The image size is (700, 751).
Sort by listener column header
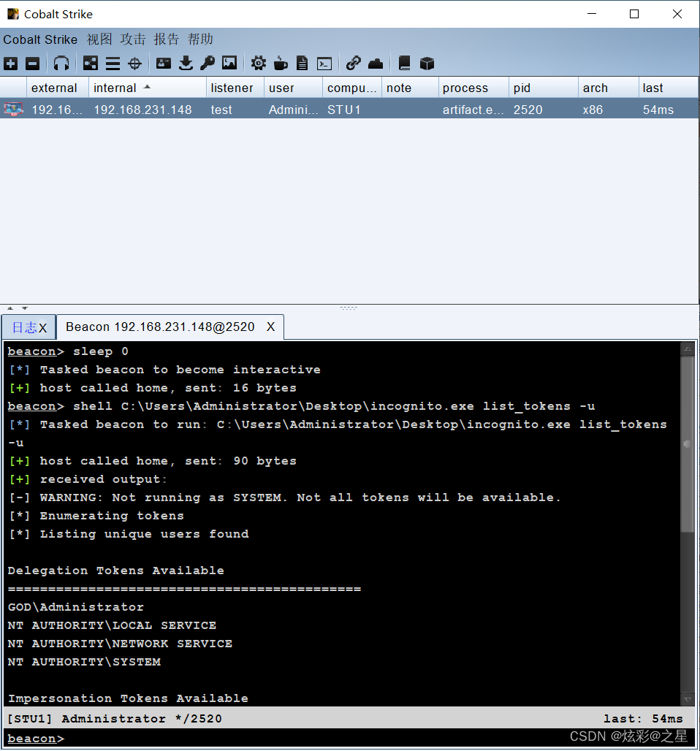(x=235, y=88)
